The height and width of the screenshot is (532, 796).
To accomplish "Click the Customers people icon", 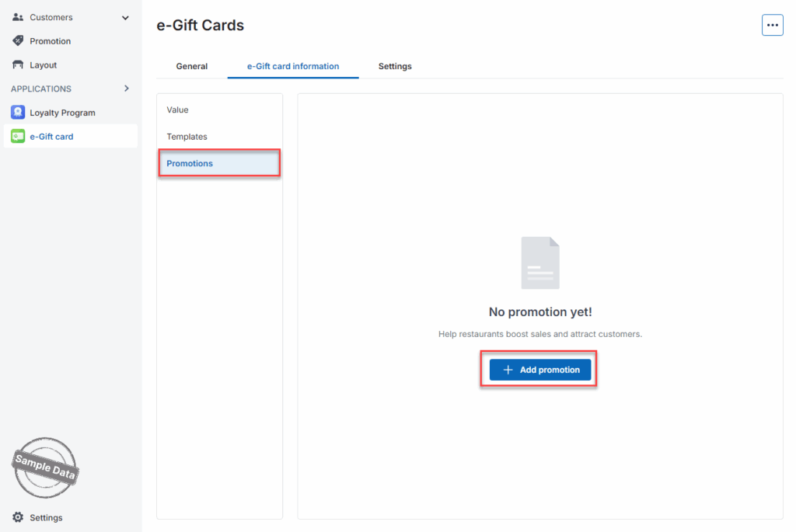I will pos(18,17).
